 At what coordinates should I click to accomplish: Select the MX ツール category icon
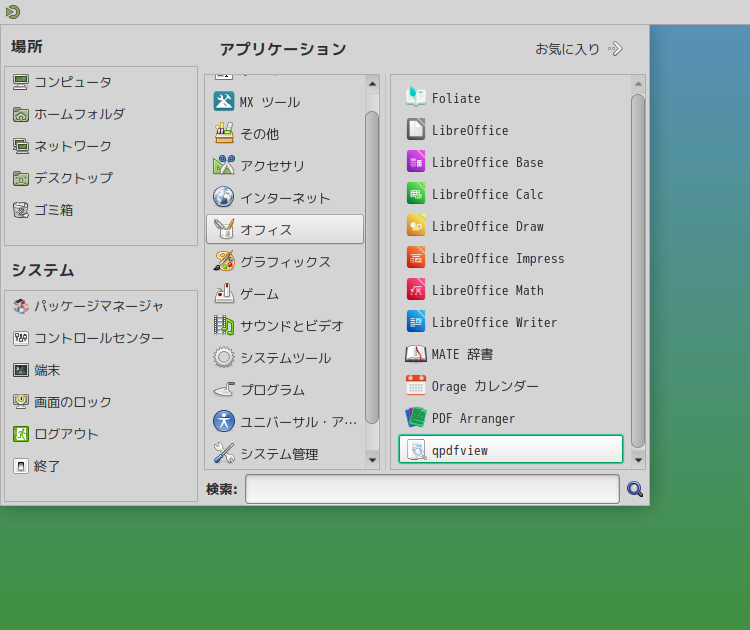point(224,101)
